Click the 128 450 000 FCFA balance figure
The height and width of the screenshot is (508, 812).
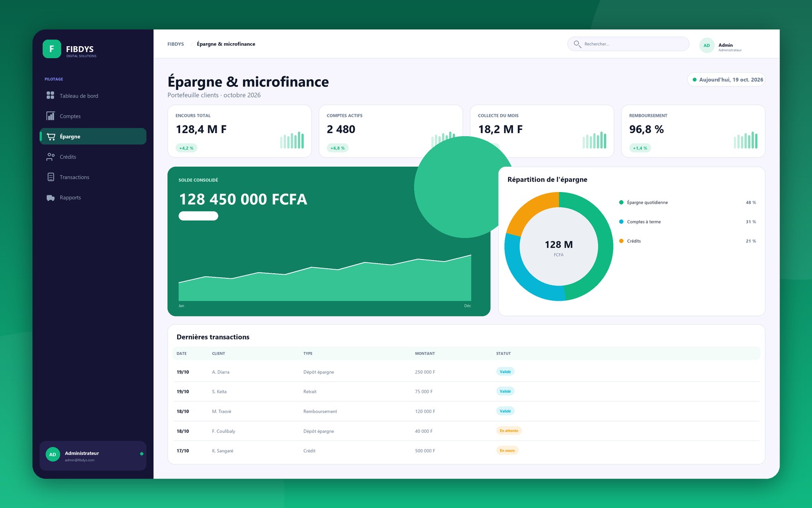[243, 199]
